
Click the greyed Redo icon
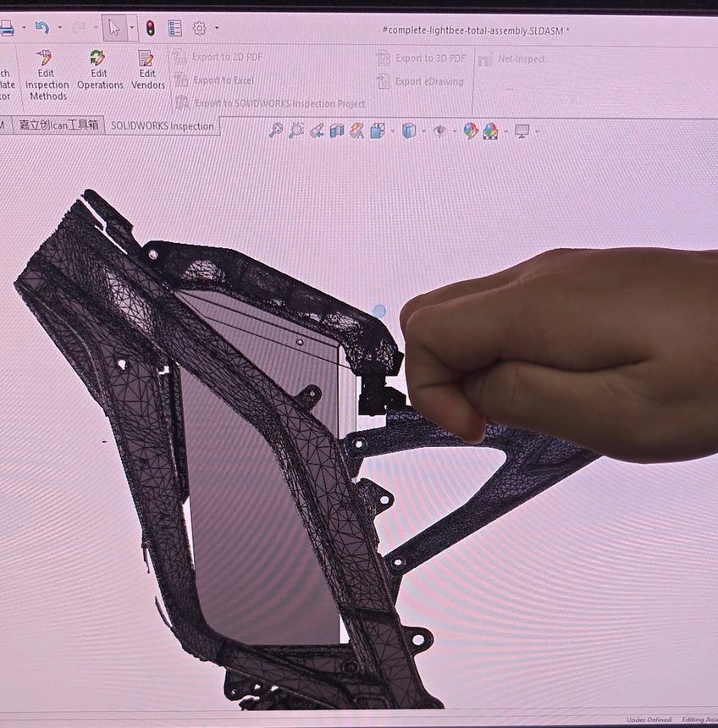[x=79, y=28]
